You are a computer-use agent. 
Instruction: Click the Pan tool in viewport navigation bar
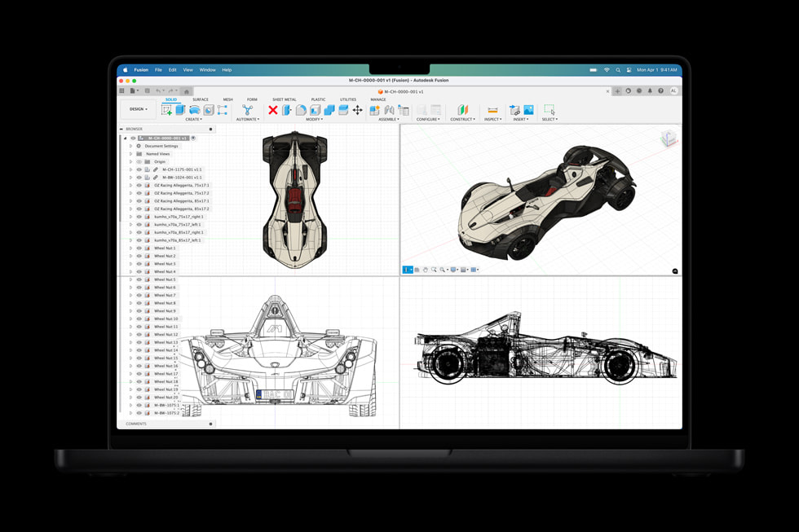[x=425, y=269]
